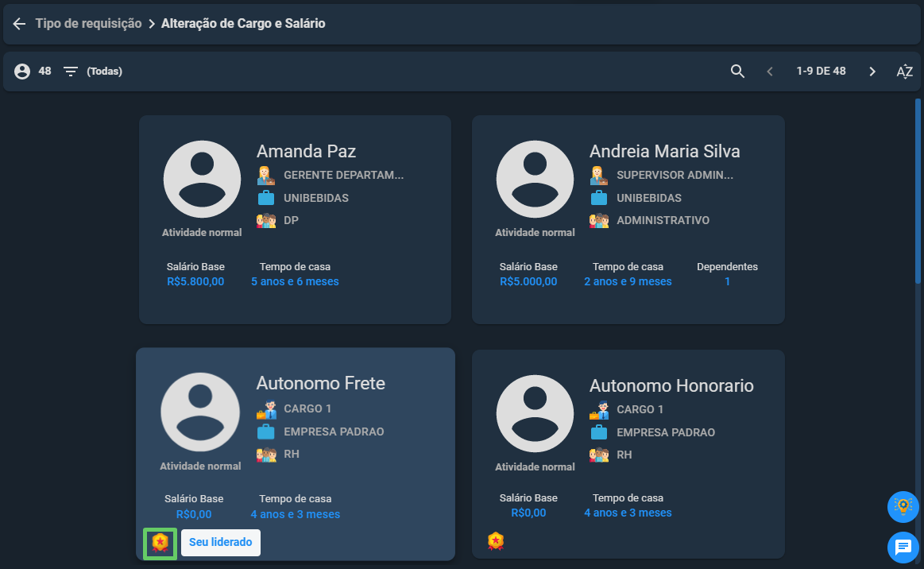Go to previous page of employees
The width and height of the screenshot is (924, 569).
(x=770, y=72)
